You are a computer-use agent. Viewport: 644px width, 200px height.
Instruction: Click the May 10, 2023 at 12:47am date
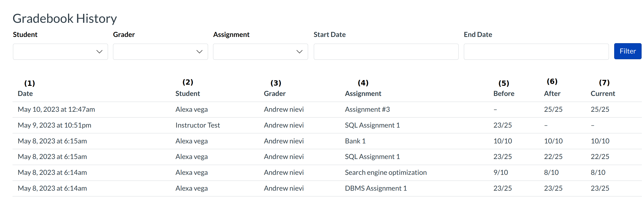[x=56, y=109]
